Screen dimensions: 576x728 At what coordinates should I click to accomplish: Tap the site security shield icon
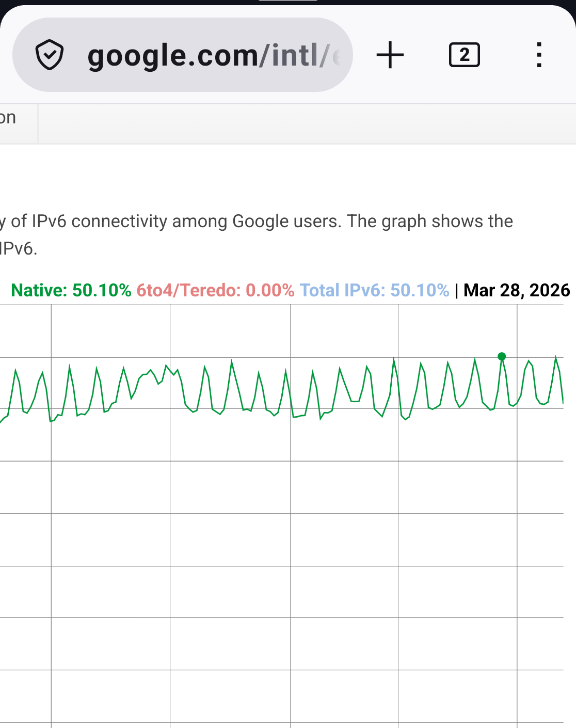click(50, 55)
